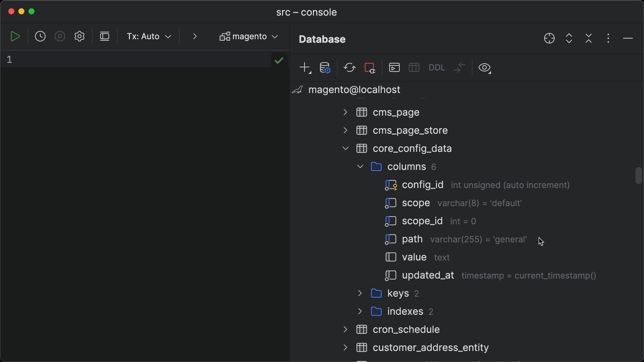644x362 pixels.
Task: Open Data Source Properties icon
Action: coord(325,68)
